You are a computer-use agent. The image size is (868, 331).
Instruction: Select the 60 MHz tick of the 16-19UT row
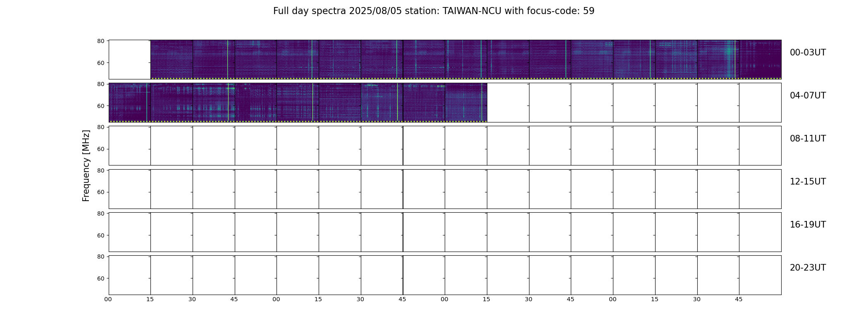pyautogui.click(x=100, y=235)
